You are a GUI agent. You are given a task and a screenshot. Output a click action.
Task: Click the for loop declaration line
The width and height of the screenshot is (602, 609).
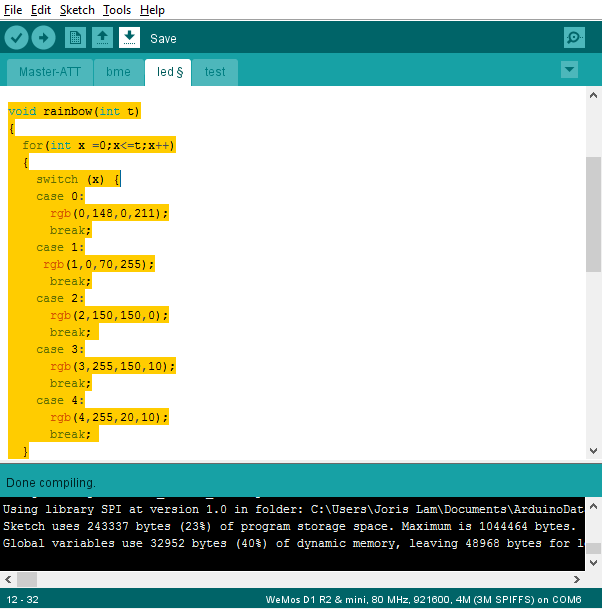(99, 145)
